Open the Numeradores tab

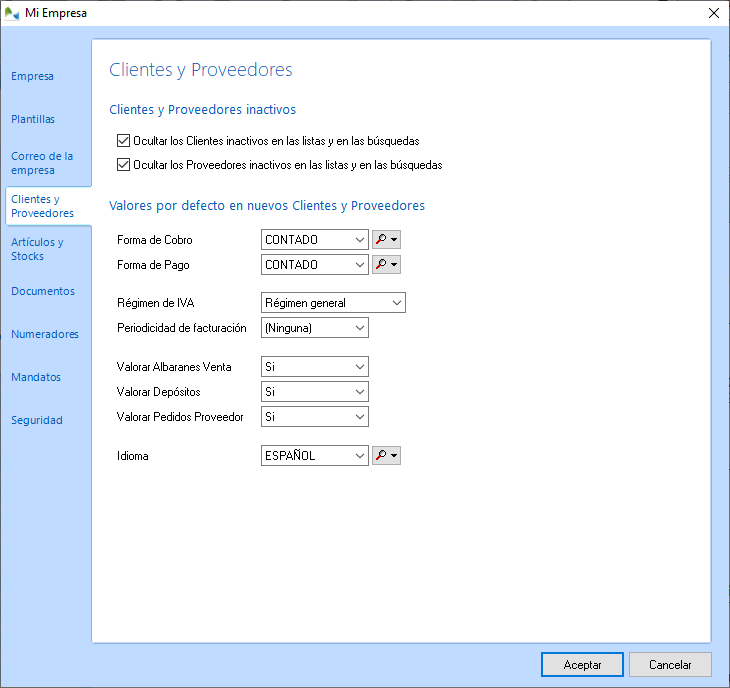[43, 334]
